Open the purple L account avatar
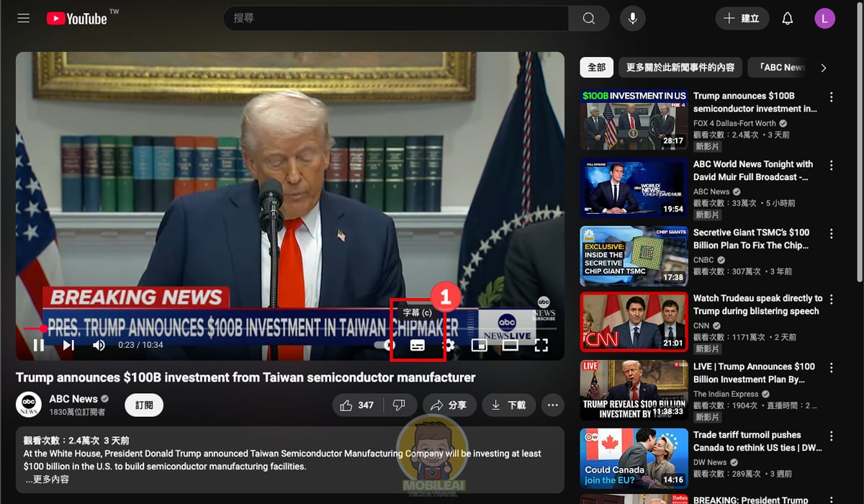Viewport: 864px width, 504px height. pos(825,19)
